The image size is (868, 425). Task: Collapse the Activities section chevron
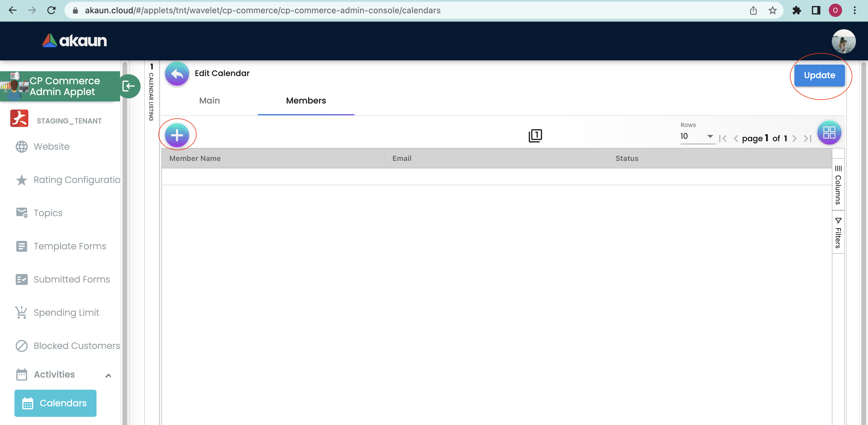[x=108, y=375]
